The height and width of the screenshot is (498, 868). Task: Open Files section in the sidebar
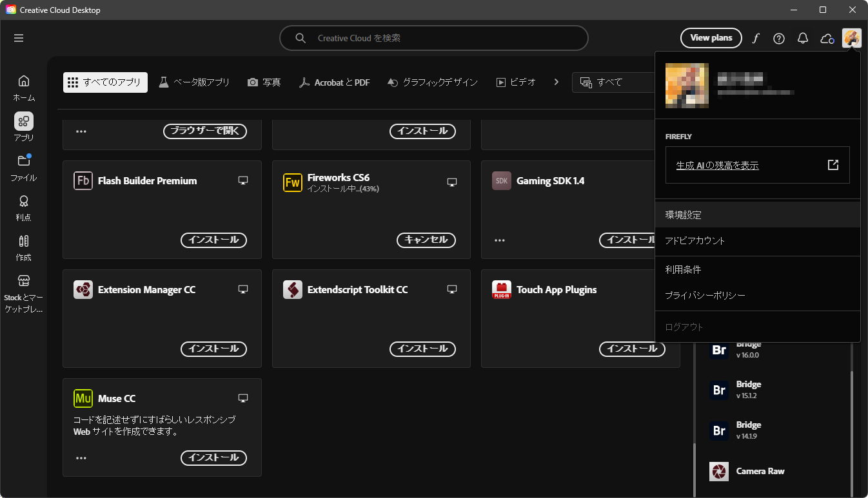pos(24,168)
